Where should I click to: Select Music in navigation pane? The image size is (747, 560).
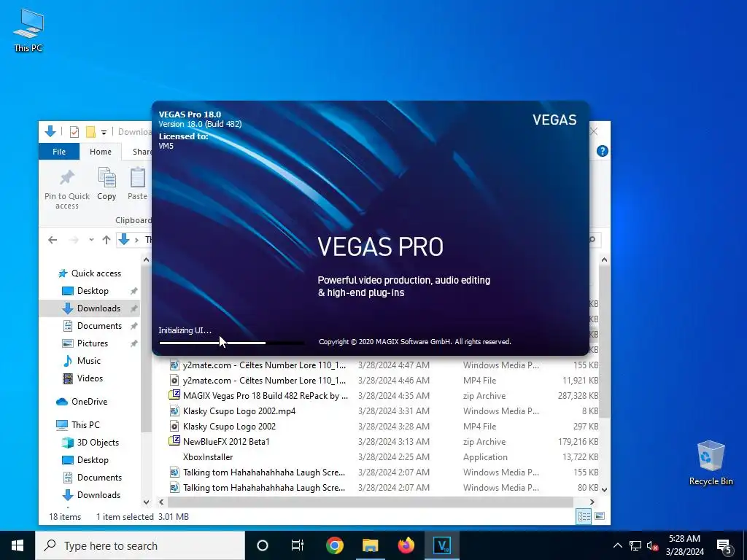(88, 360)
